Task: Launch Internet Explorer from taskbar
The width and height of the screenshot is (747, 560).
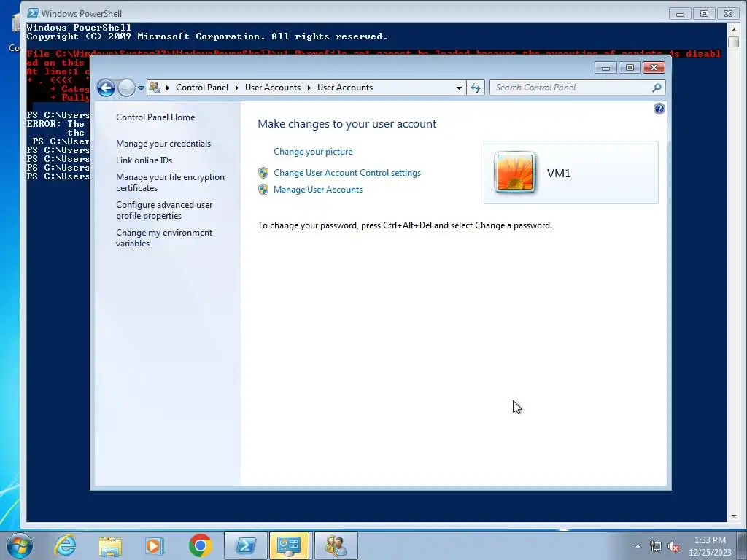Action: coord(65,545)
